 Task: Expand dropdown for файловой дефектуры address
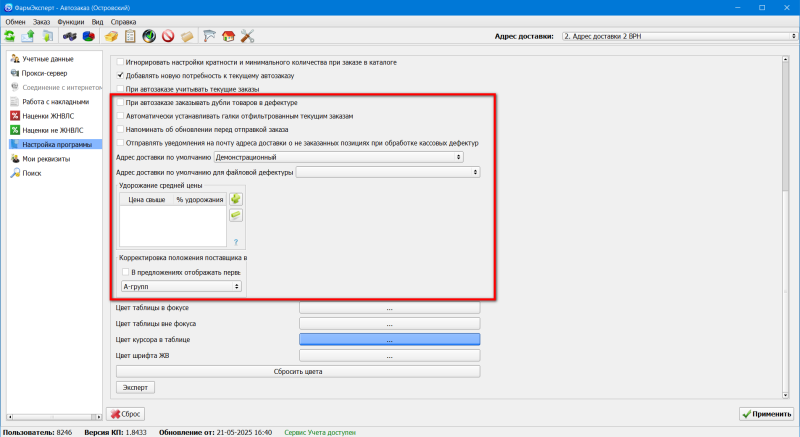coord(388,172)
